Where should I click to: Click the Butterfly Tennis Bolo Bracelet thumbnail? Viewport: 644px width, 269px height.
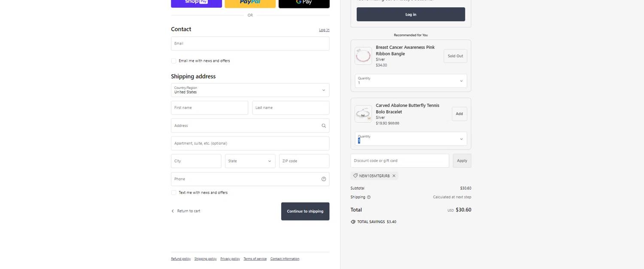[x=363, y=114]
